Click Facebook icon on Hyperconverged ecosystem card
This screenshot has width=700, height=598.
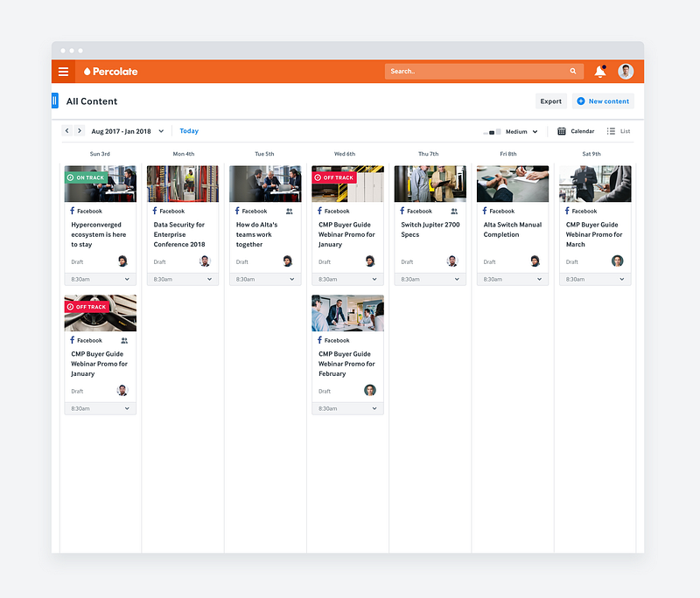coord(73,211)
